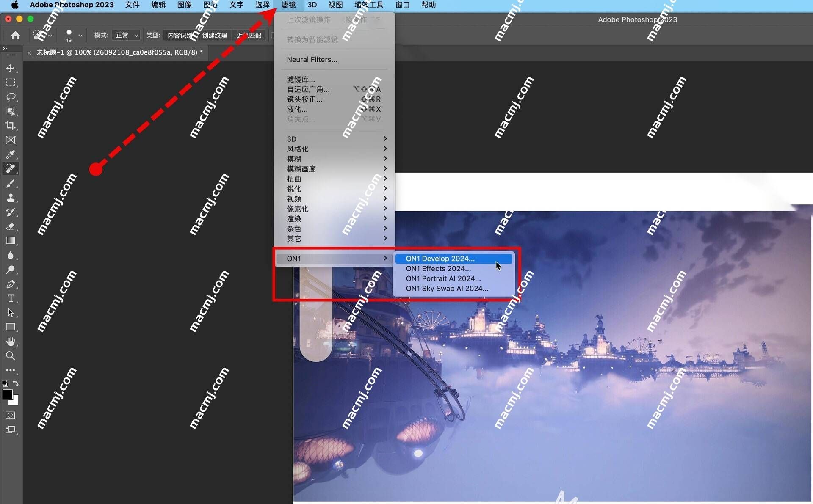
Task: Open the 文字 menu
Action: point(237,5)
